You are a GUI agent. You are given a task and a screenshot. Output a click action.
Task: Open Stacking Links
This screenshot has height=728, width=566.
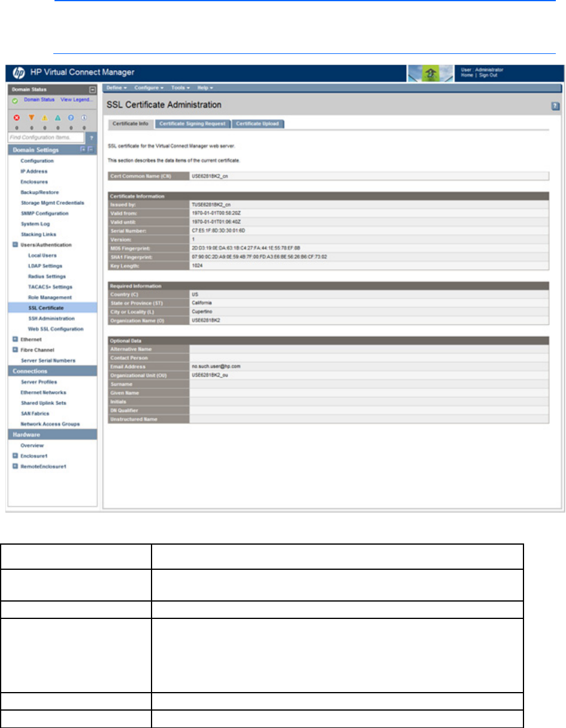point(38,234)
